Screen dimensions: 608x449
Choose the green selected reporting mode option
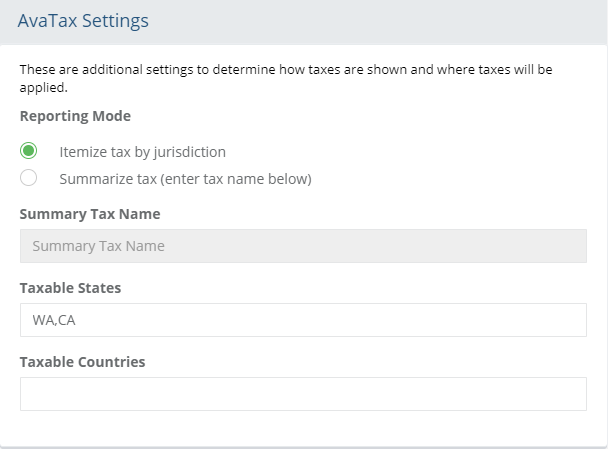tap(29, 152)
